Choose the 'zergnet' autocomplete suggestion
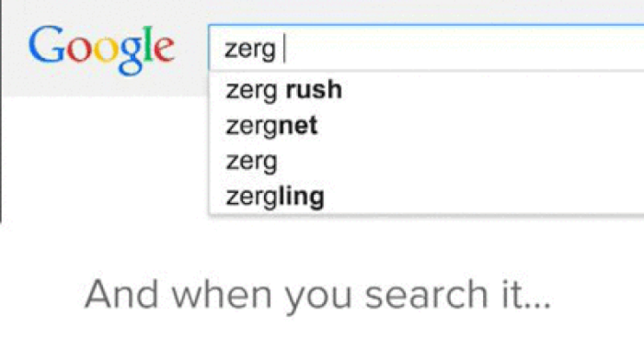 tap(271, 125)
